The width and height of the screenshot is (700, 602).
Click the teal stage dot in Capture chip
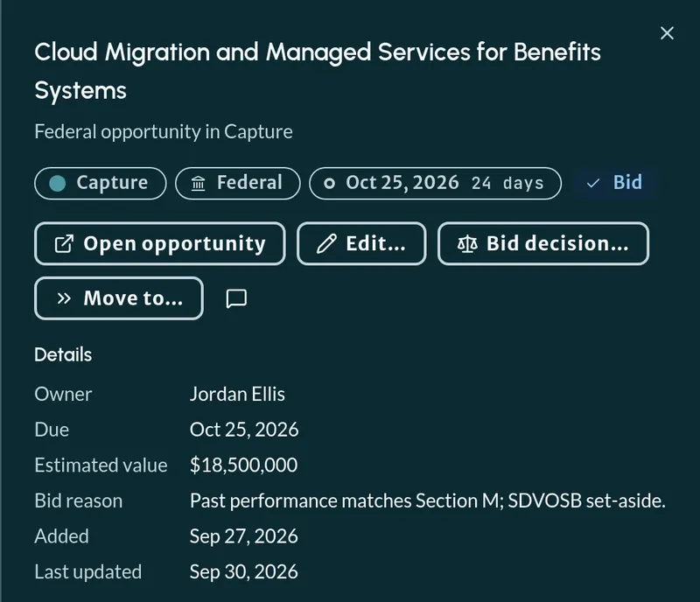pos(58,184)
